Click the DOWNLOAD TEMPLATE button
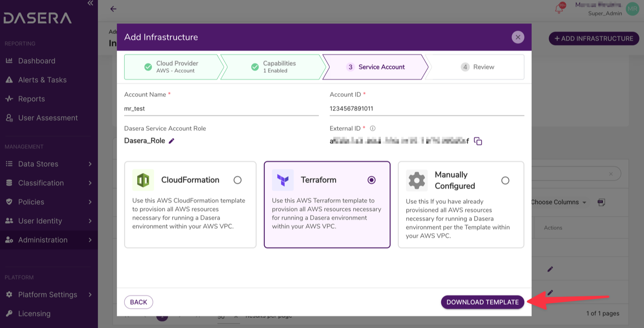The width and height of the screenshot is (644, 328). click(x=482, y=302)
